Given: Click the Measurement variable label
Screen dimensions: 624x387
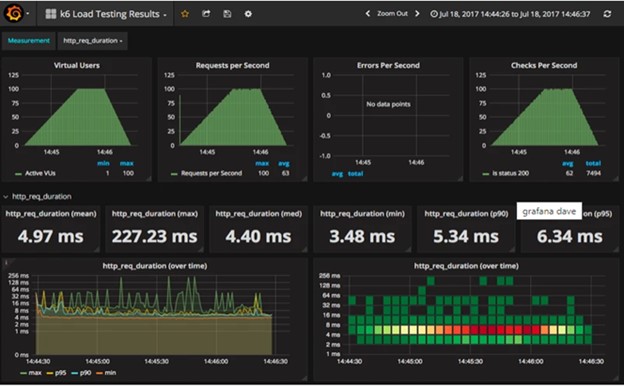Looking at the screenshot, I should (x=29, y=41).
